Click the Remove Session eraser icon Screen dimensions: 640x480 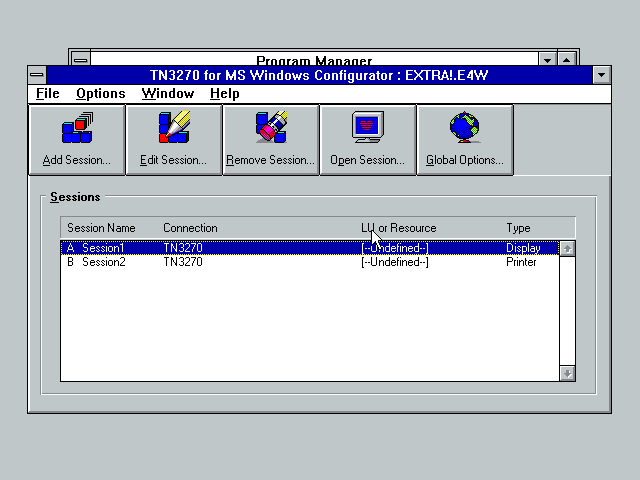tap(271, 127)
